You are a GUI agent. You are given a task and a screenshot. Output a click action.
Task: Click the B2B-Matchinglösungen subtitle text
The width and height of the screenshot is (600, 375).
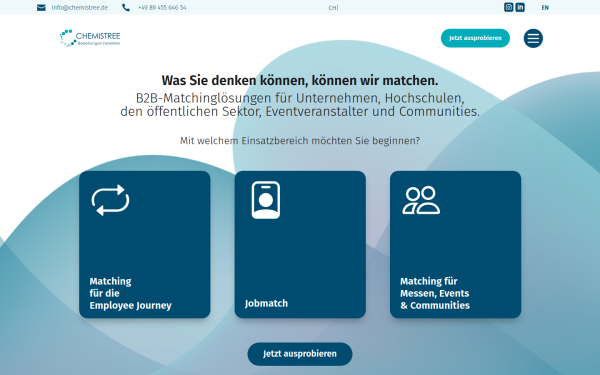pos(300,105)
